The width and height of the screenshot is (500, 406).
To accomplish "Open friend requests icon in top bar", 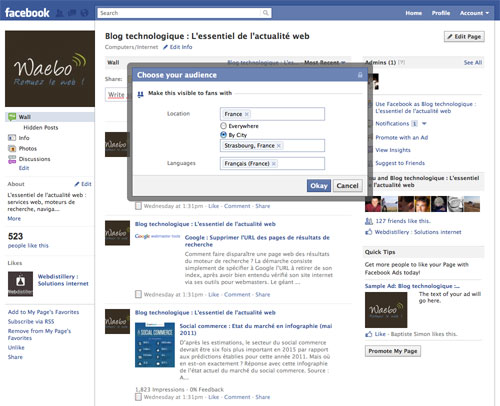I will tap(60, 13).
